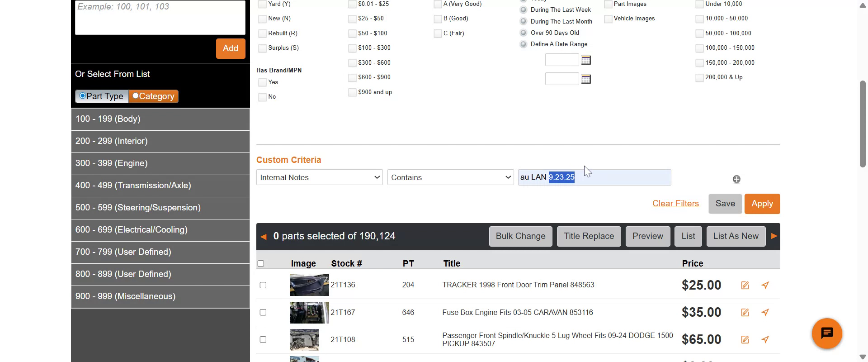The width and height of the screenshot is (868, 362).
Task: Select all parts with header checkbox
Action: [260, 263]
